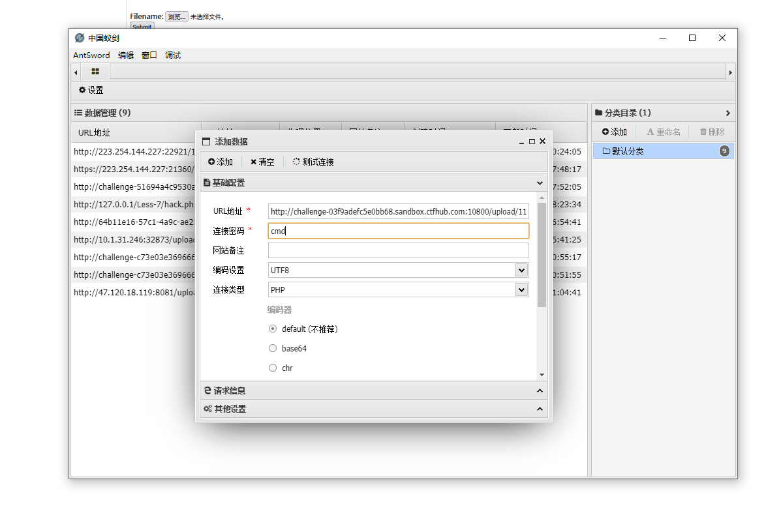Open the 设置 gear settings
Screen dimensions: 781x532
(91, 91)
